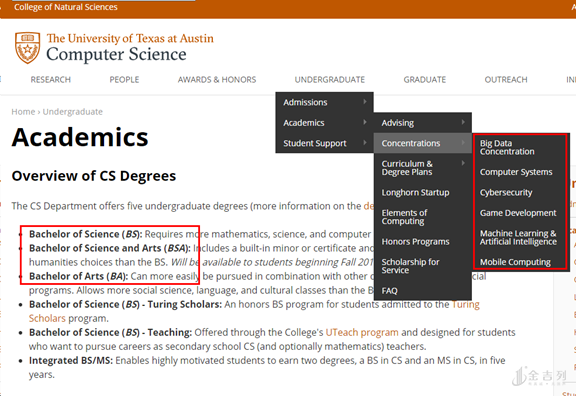Expand the Advising submenu arrow
Image resolution: width=576 pixels, height=396 pixels.
tap(463, 122)
